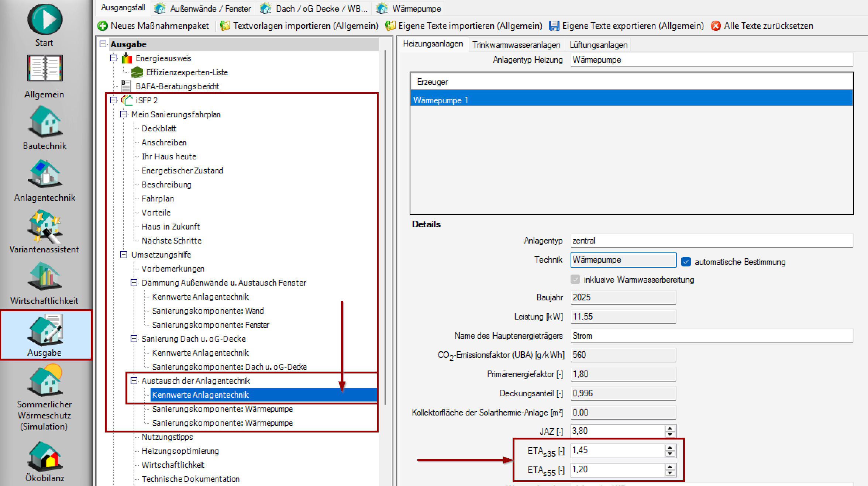Collapse Austausch der Anlagentechnik node
The width and height of the screenshot is (868, 486).
134,380
